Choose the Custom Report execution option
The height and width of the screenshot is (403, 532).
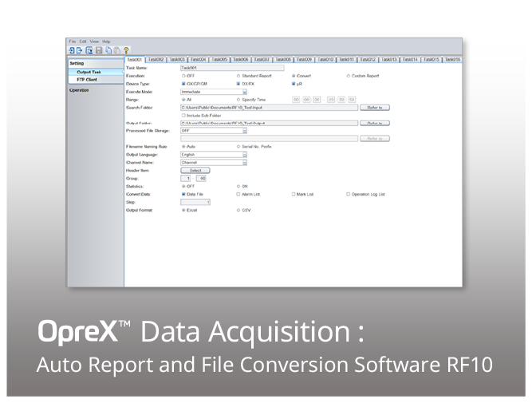click(348, 76)
